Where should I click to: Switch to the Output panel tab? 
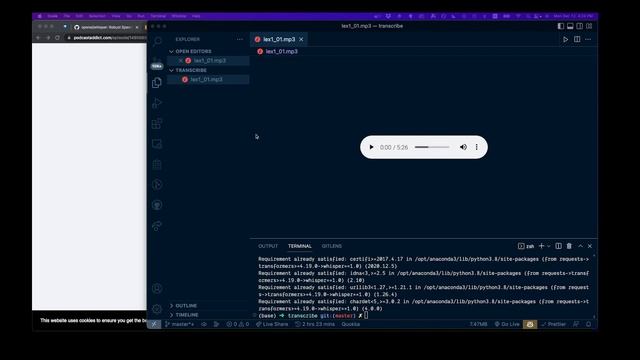[268, 246]
